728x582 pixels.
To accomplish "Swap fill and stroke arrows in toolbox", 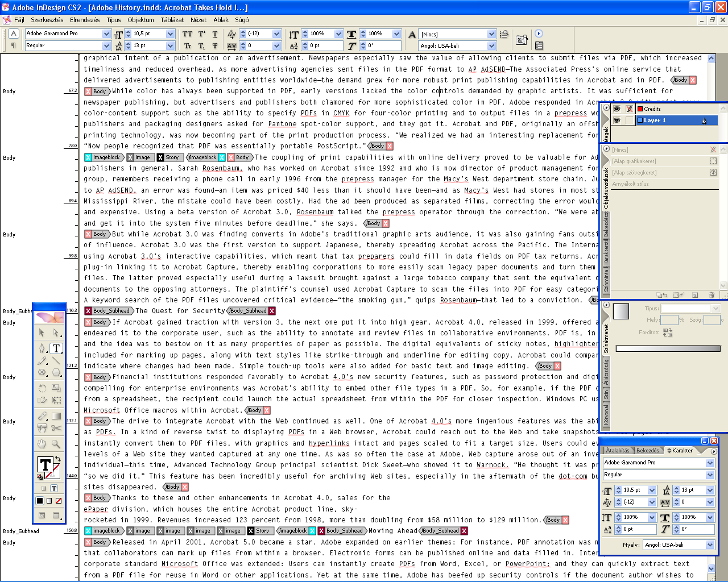I will pyautogui.click(x=57, y=459).
